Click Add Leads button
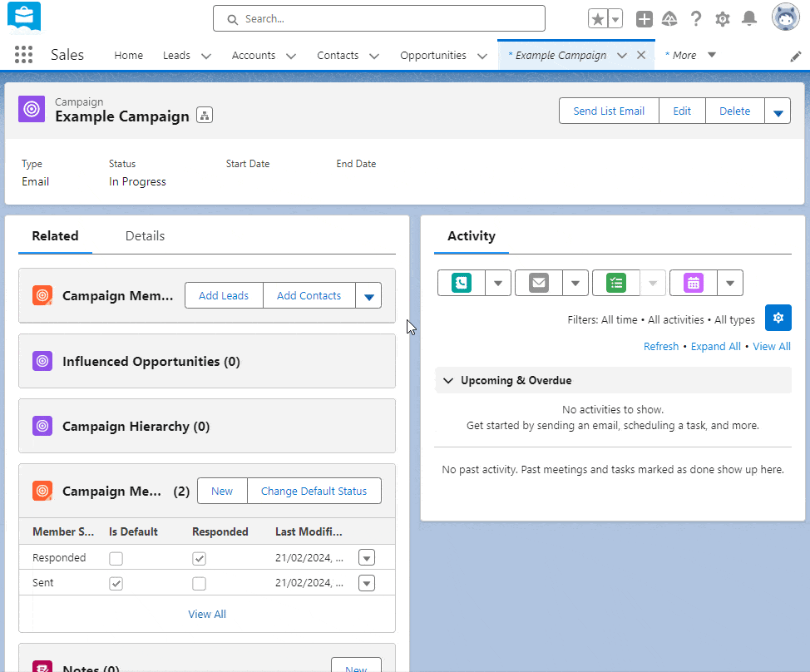810x672 pixels. (224, 295)
